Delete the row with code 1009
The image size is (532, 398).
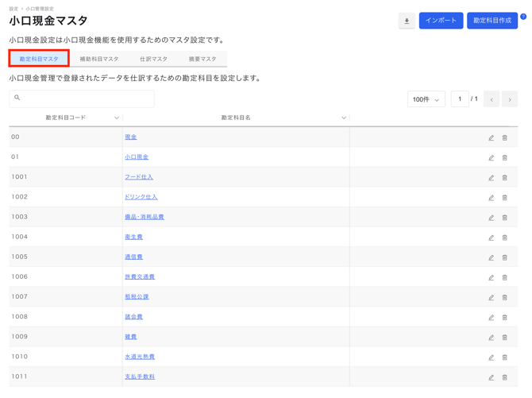point(504,338)
